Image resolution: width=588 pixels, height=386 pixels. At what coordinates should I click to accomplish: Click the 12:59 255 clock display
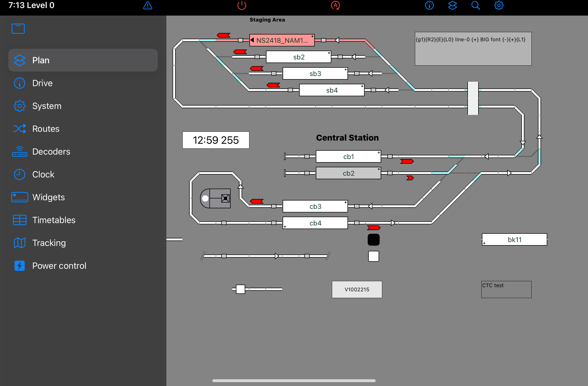tap(216, 140)
